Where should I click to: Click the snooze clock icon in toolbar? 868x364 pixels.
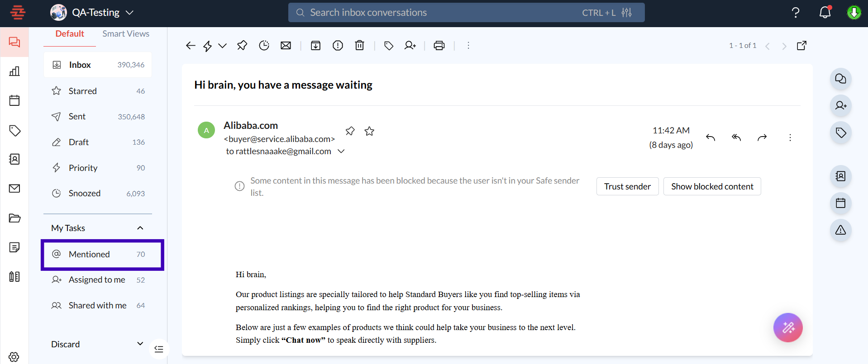coord(264,46)
